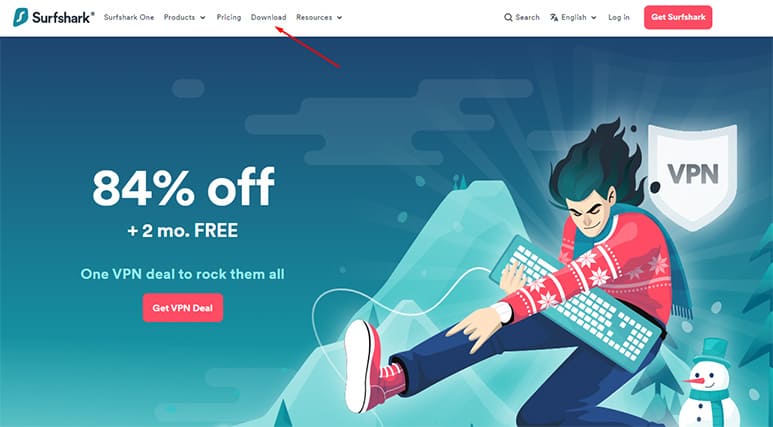The image size is (773, 427).
Task: Click the snowman illustration
Action: [x=709, y=383]
